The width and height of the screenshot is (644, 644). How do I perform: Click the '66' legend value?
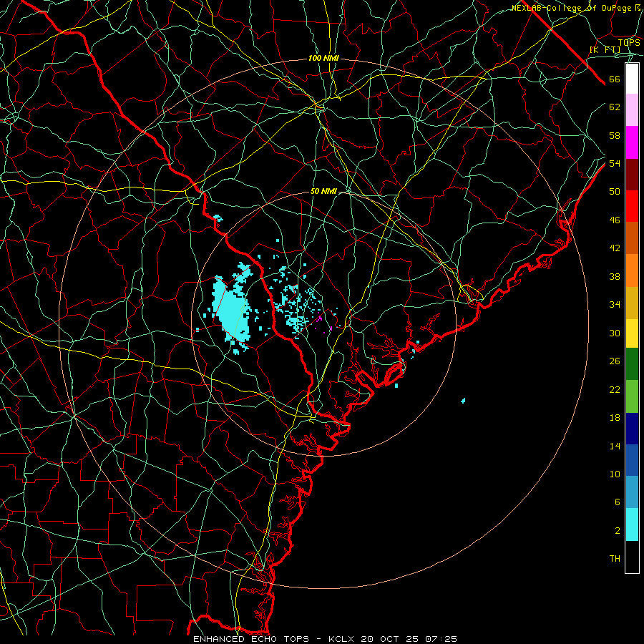pyautogui.click(x=615, y=79)
